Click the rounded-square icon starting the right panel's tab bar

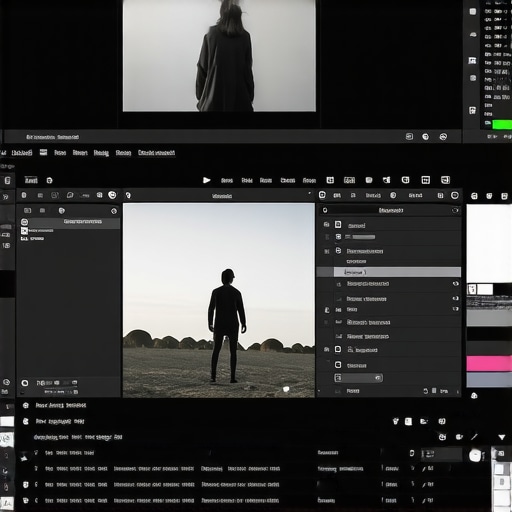[322, 195]
